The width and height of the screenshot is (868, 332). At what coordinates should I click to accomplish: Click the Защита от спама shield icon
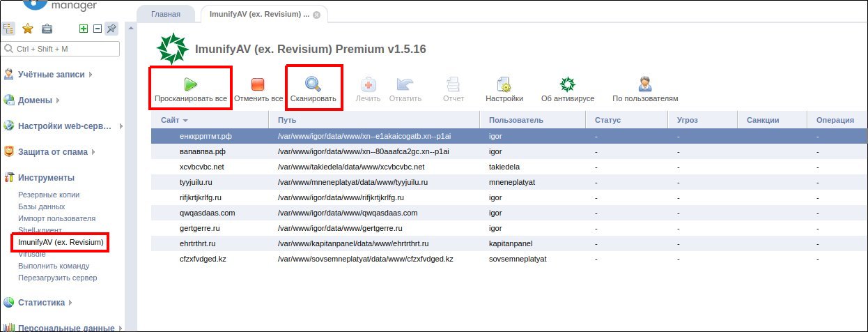point(9,151)
